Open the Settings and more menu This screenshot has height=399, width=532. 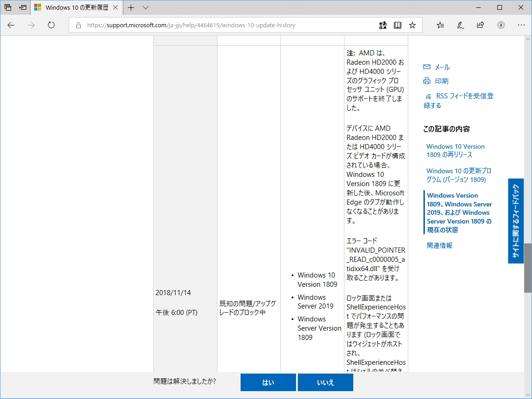(521, 25)
